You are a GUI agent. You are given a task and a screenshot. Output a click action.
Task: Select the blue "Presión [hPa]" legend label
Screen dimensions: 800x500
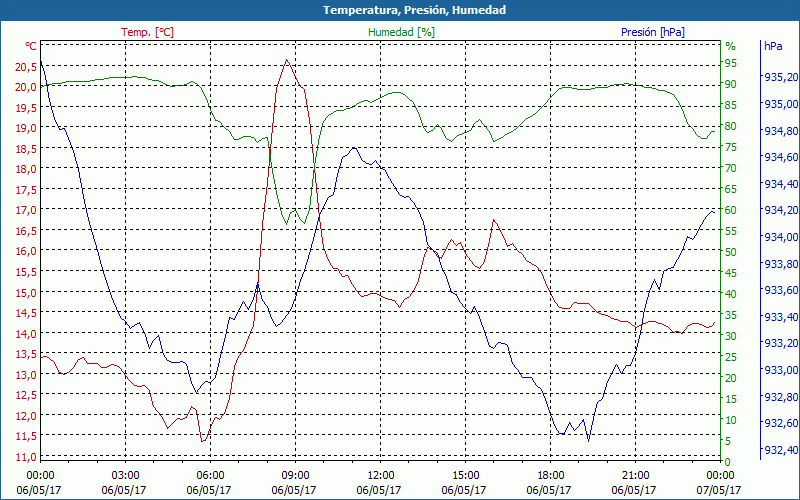[x=653, y=32]
